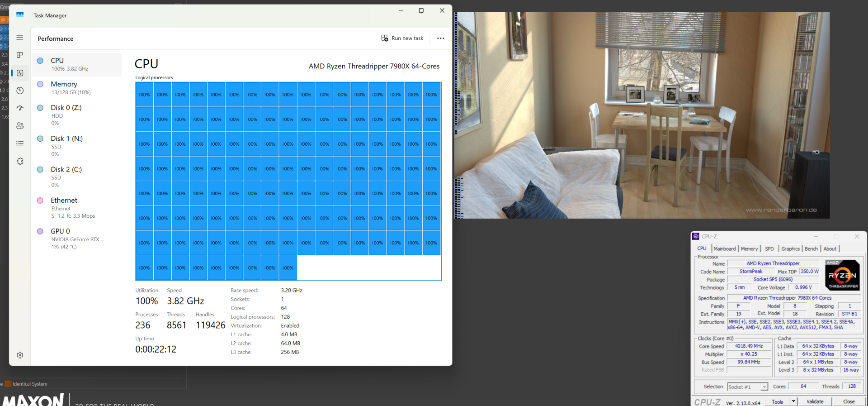Click the Run new task button
The image size is (868, 406).
(402, 38)
